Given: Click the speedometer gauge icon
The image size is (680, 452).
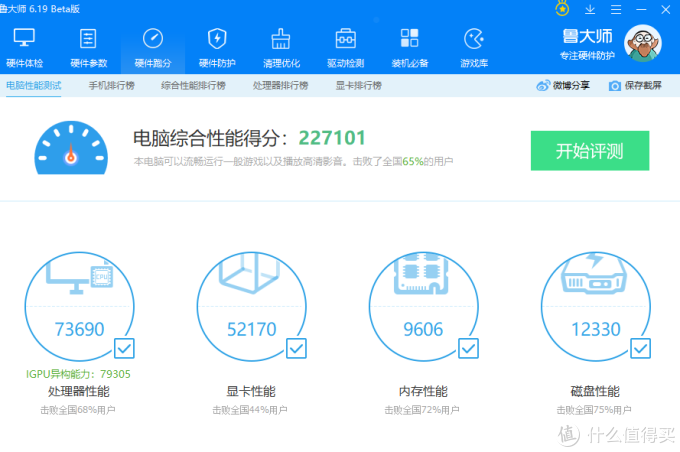Looking at the screenshot, I should pos(71,148).
